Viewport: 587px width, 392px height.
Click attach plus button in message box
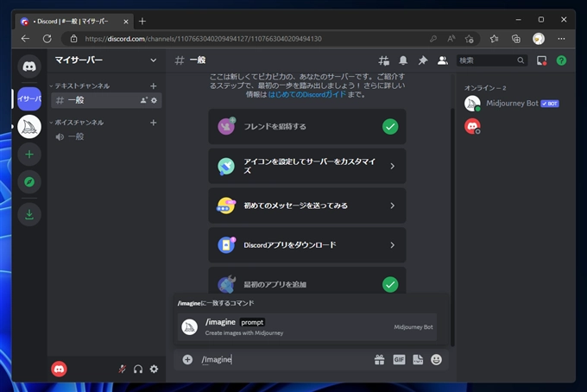coord(187,359)
